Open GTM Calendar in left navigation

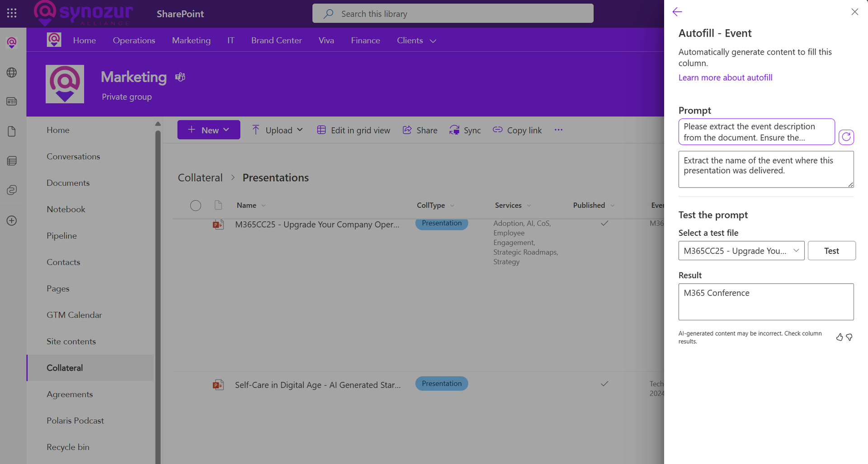74,315
